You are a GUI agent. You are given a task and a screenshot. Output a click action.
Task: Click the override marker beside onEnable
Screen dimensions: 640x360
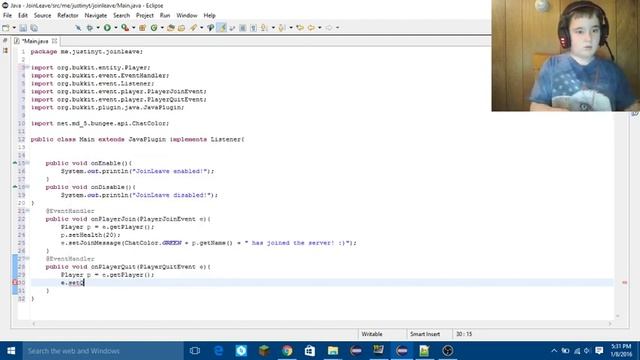(x=15, y=162)
